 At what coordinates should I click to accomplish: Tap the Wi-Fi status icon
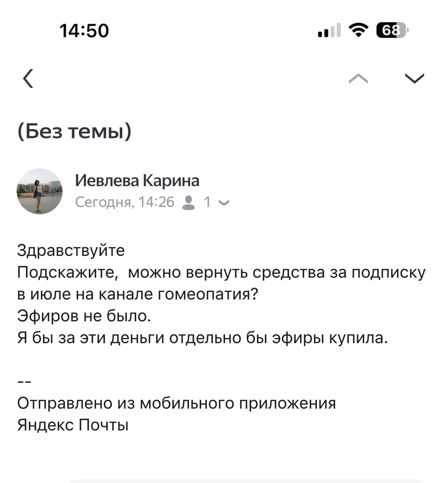[358, 30]
